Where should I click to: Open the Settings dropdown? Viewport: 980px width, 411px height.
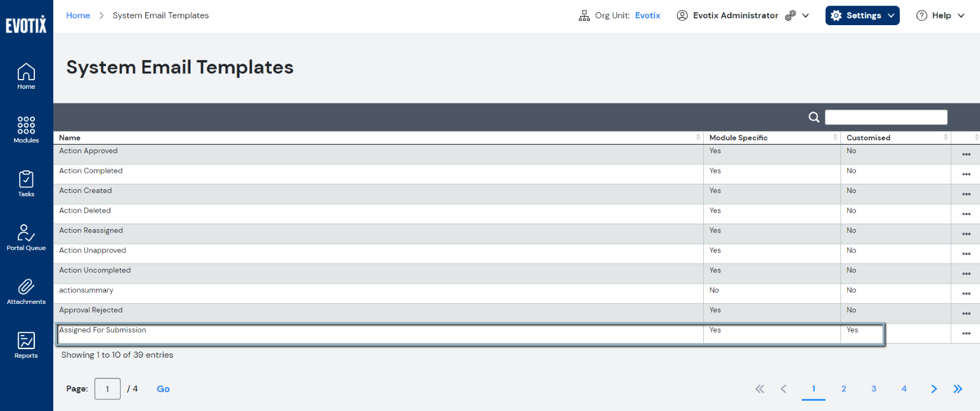(x=862, y=15)
